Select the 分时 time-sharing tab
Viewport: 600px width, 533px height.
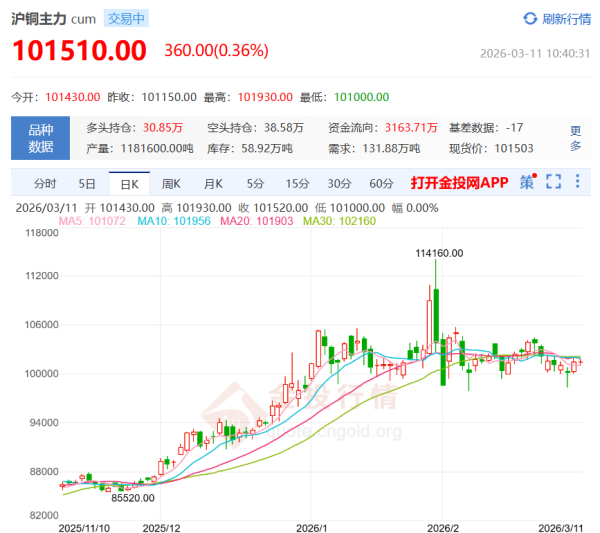[x=45, y=184]
